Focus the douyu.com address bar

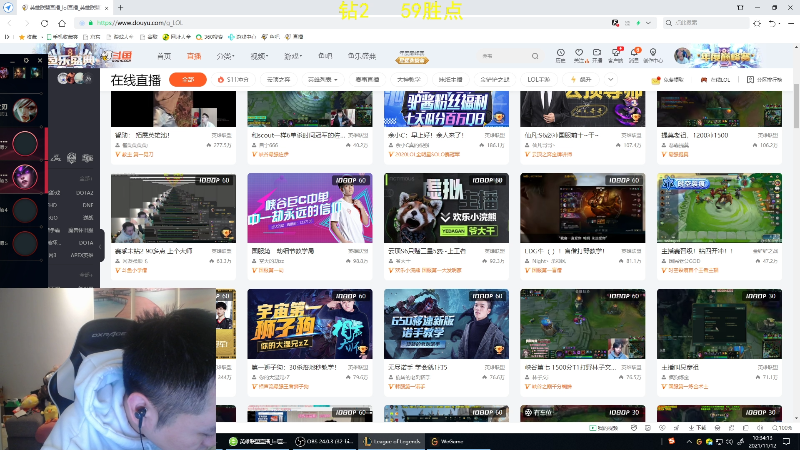[342, 23]
